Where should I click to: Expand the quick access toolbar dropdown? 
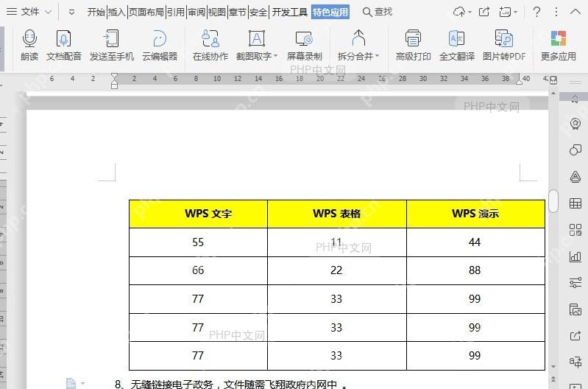[x=71, y=13]
